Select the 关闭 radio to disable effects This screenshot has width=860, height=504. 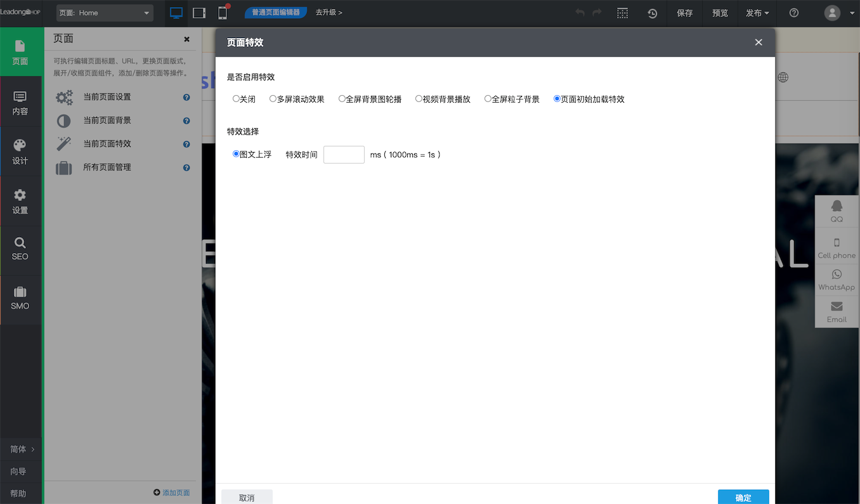(x=235, y=99)
